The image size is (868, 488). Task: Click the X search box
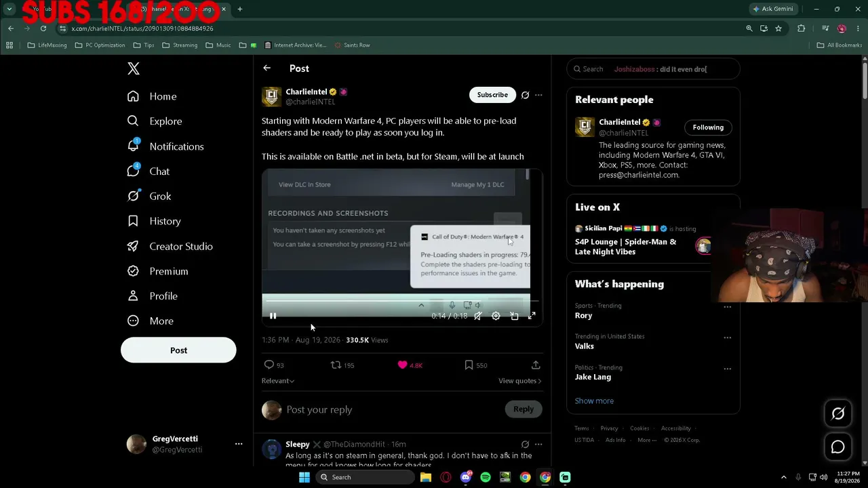653,69
